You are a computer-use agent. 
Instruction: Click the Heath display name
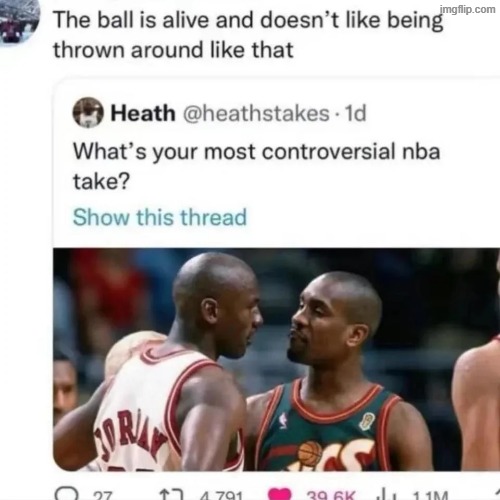pyautogui.click(x=143, y=113)
